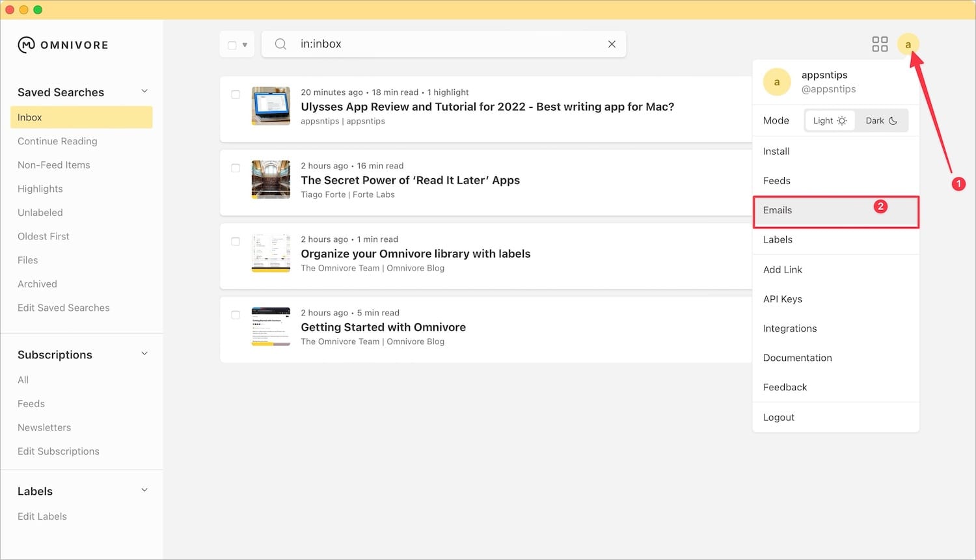The image size is (976, 560).
Task: Check the Ulysses App Review article checkbox
Action: pyautogui.click(x=236, y=94)
